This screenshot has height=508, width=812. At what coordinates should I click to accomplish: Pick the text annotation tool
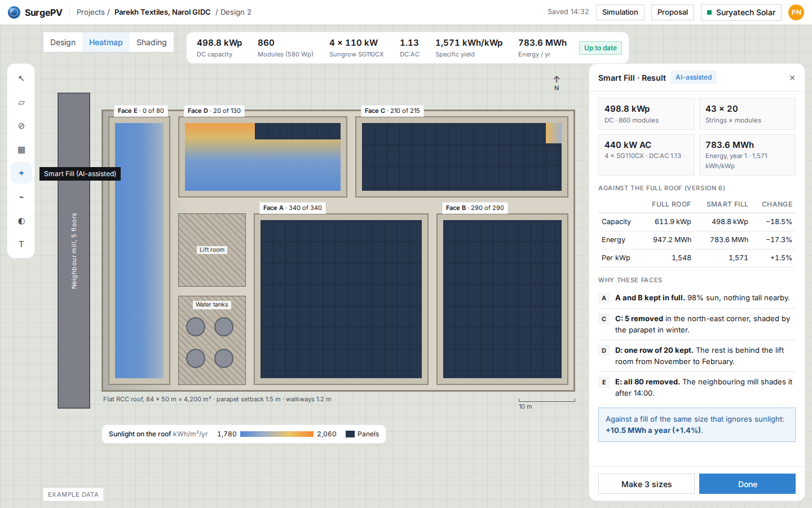pyautogui.click(x=21, y=244)
